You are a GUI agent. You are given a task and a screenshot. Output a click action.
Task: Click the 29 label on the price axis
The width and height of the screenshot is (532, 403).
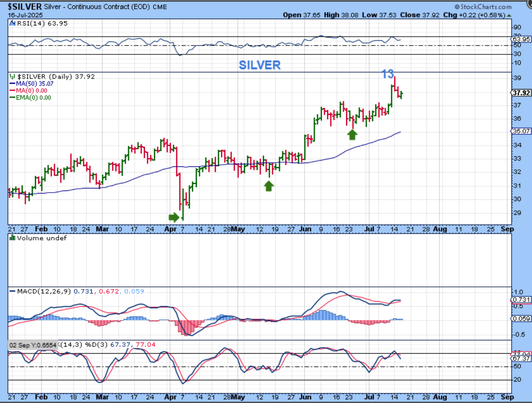click(517, 212)
